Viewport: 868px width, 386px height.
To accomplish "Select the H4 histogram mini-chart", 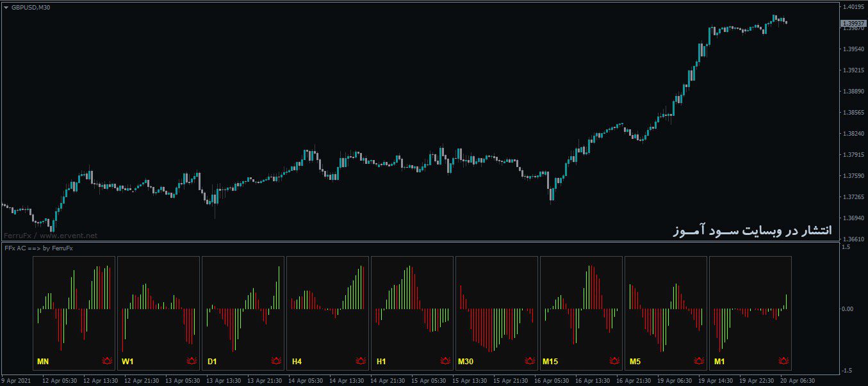I will click(x=327, y=313).
